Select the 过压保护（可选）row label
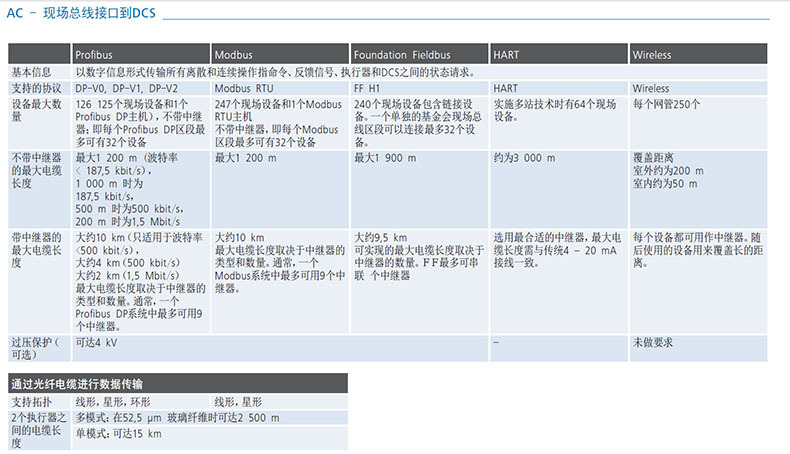The width and height of the screenshot is (790, 454). pyautogui.click(x=36, y=348)
